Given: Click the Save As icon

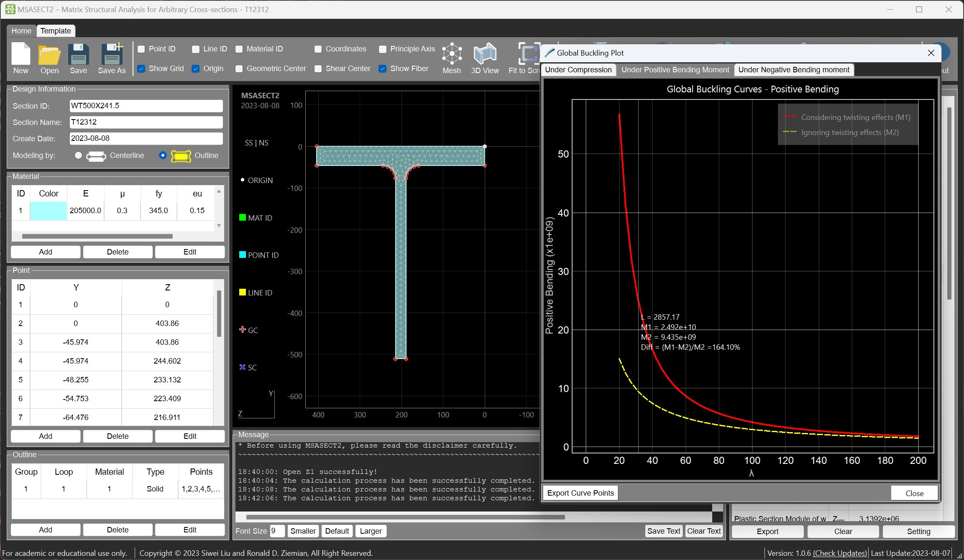Looking at the screenshot, I should (x=112, y=54).
